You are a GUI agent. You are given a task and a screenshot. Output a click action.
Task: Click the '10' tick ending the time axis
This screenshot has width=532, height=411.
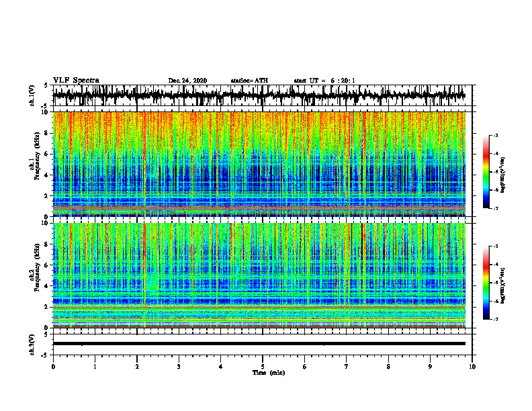[472, 367]
